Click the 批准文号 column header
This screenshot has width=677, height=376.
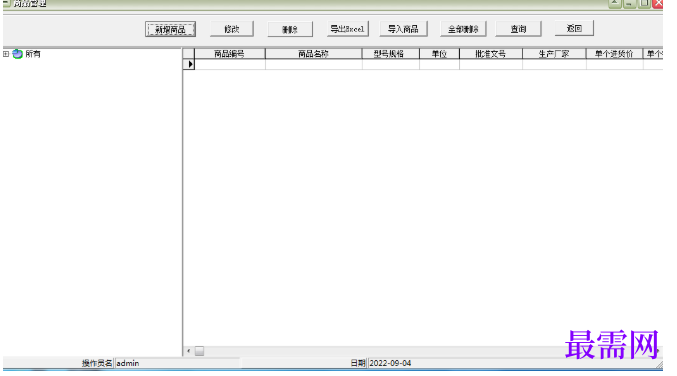pos(491,54)
